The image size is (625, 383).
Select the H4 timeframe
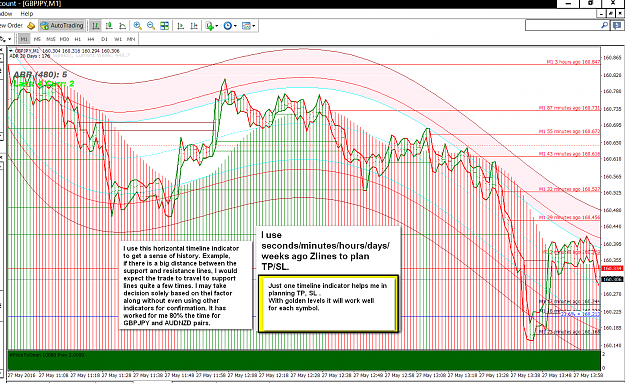click(x=91, y=39)
